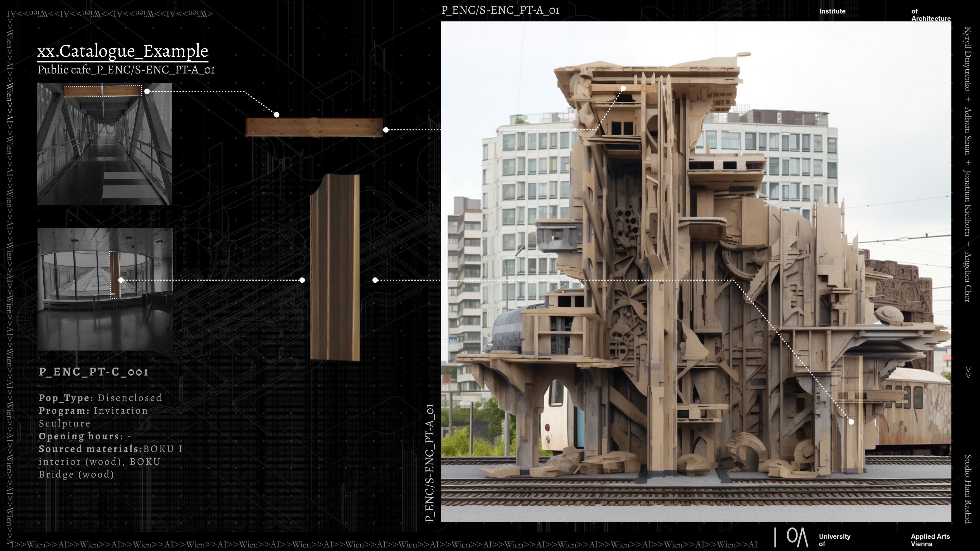Click the Studio Hani Rashid vertical text
980x551 pixels.
pyautogui.click(x=968, y=489)
